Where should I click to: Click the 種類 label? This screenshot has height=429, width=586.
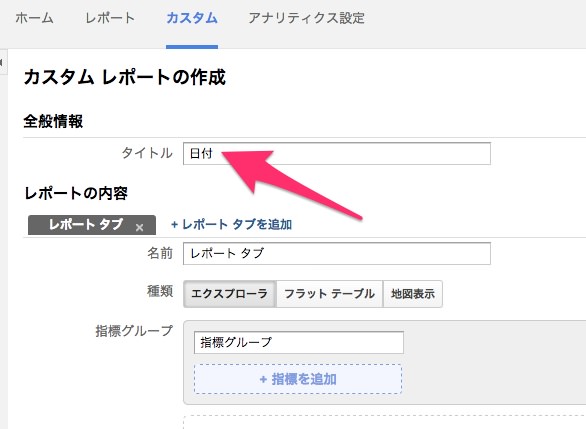[160, 291]
